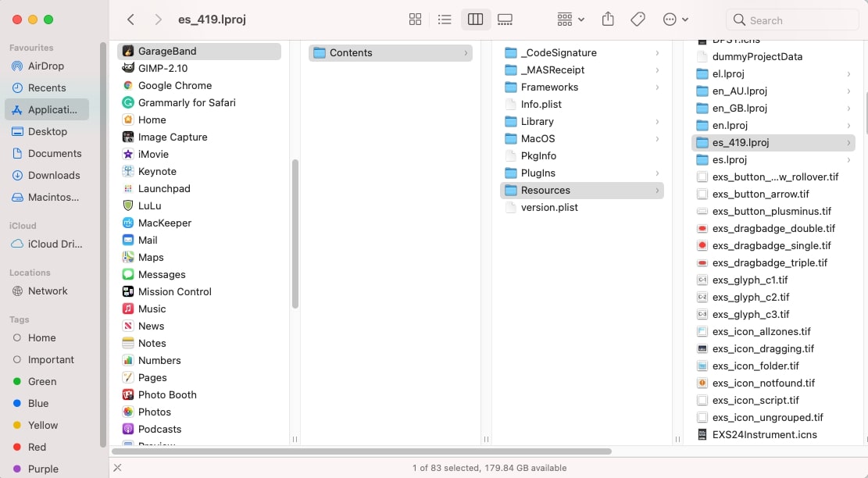This screenshot has height=478, width=868.
Task: Open Network in the sidebar
Action: [47, 291]
